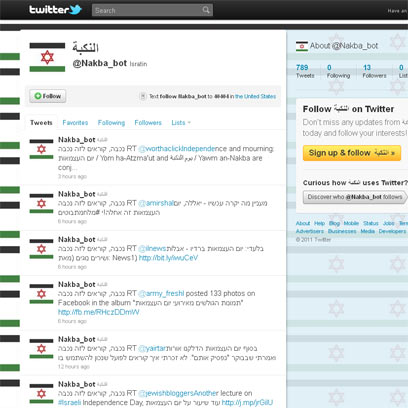Open the 13 Followers stat
This screenshot has width=408, height=408.
pyautogui.click(x=374, y=71)
